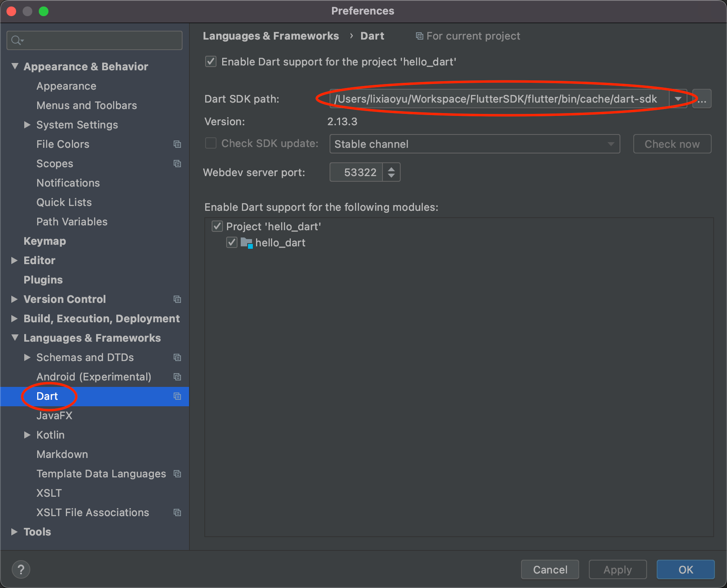The image size is (727, 588).
Task: Click the Dart SDK path text field
Action: pos(500,99)
